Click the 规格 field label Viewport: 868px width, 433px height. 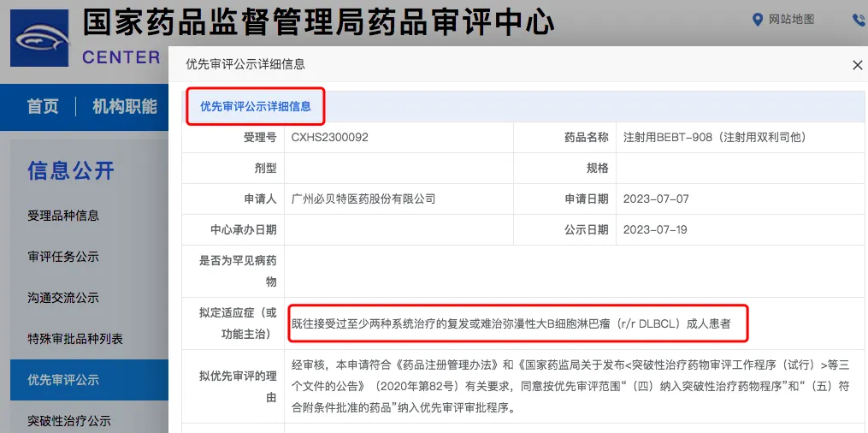[597, 168]
